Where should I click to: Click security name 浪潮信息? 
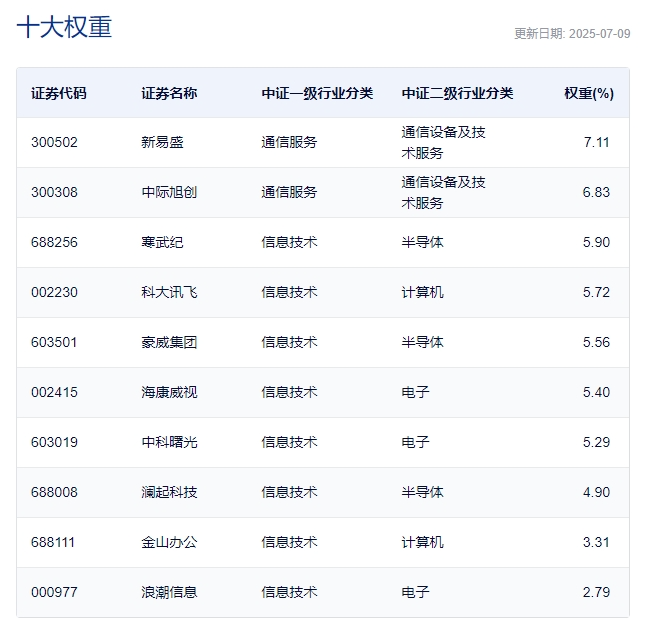pos(169,592)
